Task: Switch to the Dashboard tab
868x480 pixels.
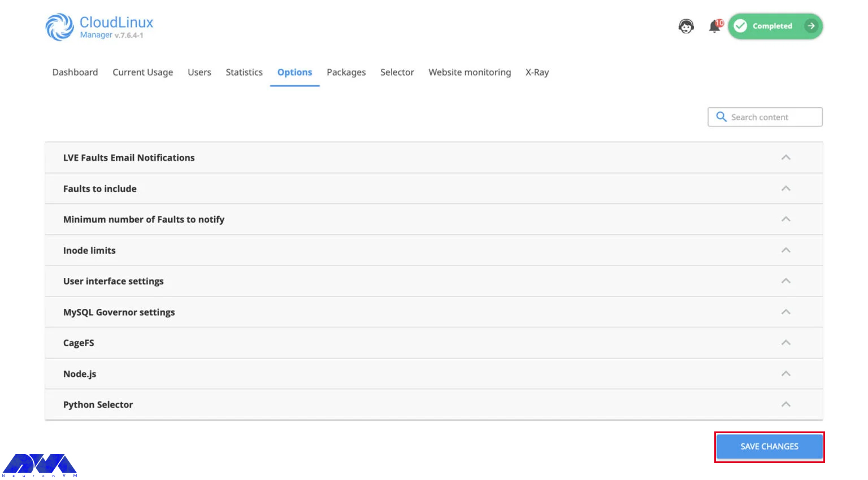Action: pyautogui.click(x=75, y=72)
